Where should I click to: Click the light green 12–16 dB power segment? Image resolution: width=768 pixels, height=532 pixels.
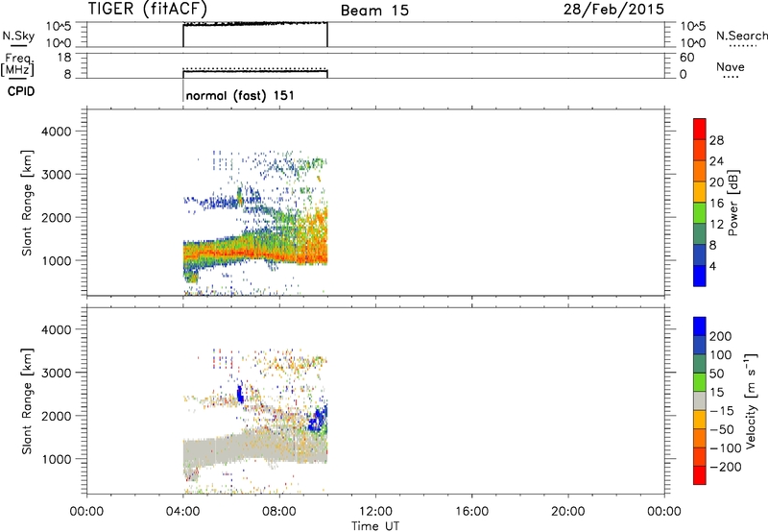[x=700, y=212]
